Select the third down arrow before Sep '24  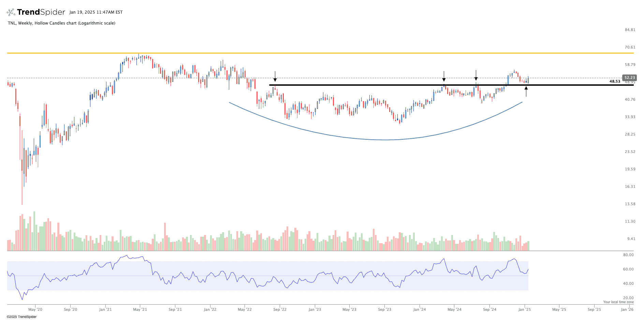coord(476,75)
